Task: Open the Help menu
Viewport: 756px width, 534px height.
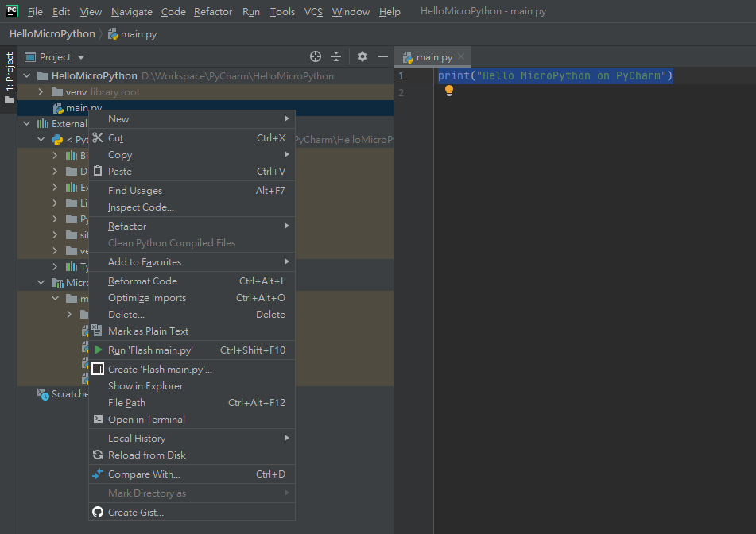Action: (x=390, y=12)
